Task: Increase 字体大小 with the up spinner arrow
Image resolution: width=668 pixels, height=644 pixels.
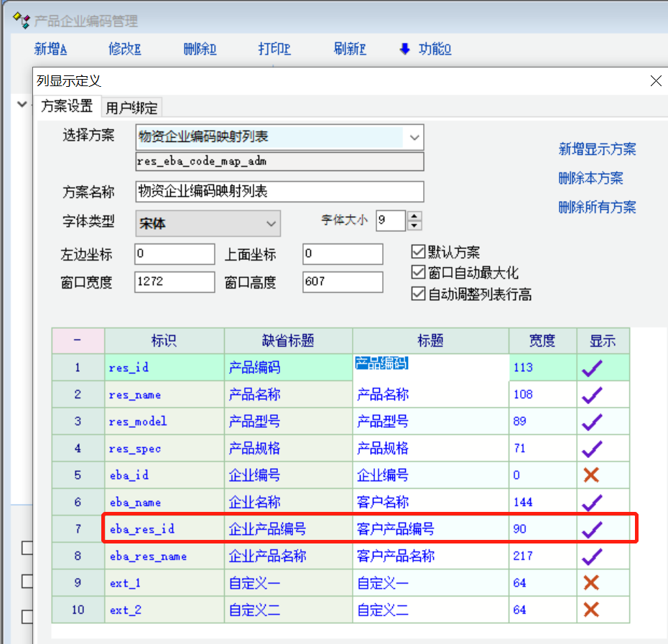Action: 414,215
